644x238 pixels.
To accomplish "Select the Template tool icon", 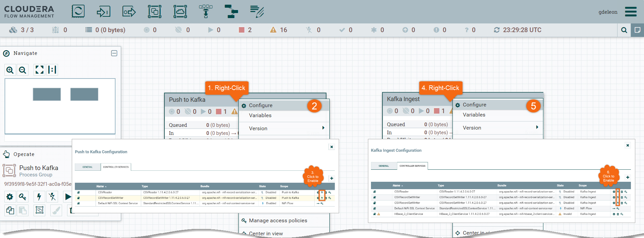I will 231,11.
